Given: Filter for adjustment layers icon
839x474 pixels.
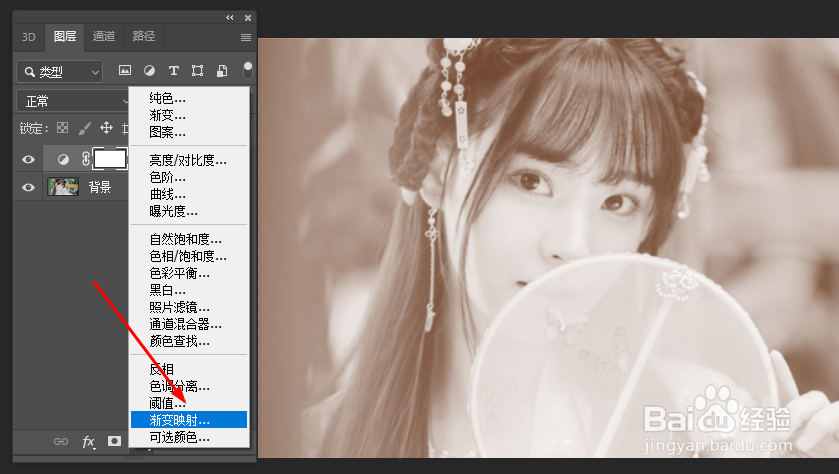Looking at the screenshot, I should pyautogui.click(x=149, y=71).
